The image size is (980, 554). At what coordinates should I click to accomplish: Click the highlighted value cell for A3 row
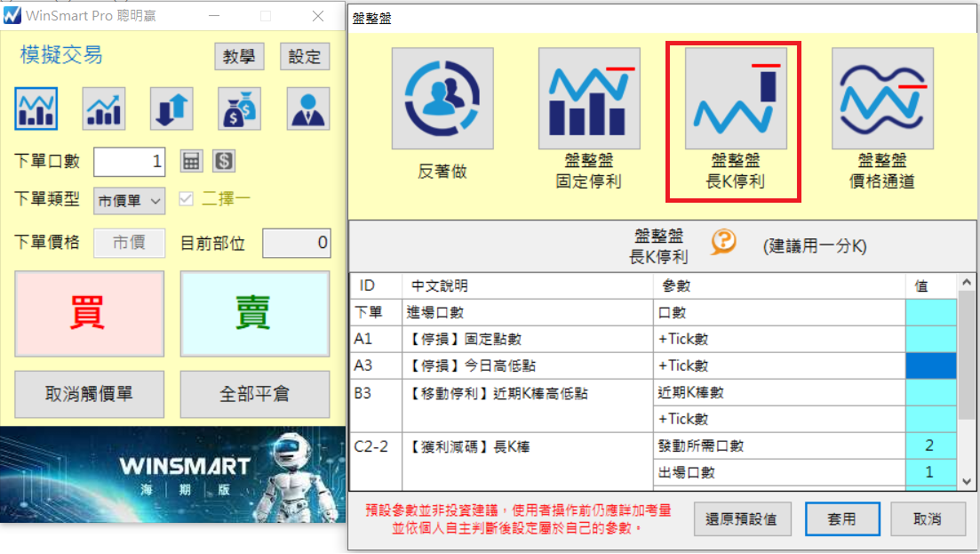pos(930,365)
